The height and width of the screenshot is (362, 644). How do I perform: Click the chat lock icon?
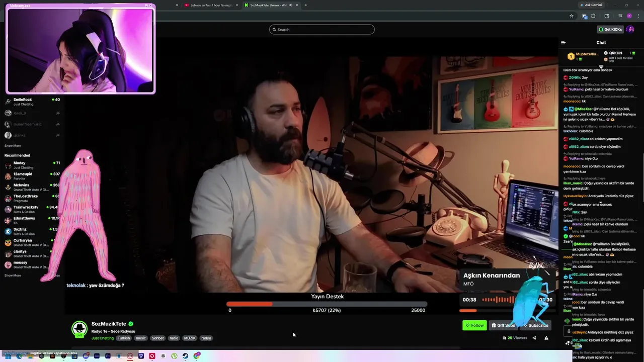pos(569,331)
